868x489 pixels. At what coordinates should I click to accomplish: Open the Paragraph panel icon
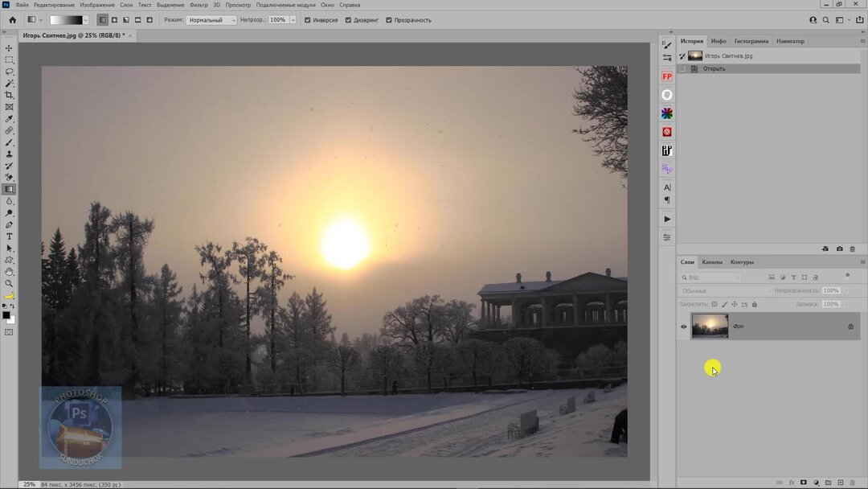(x=667, y=200)
